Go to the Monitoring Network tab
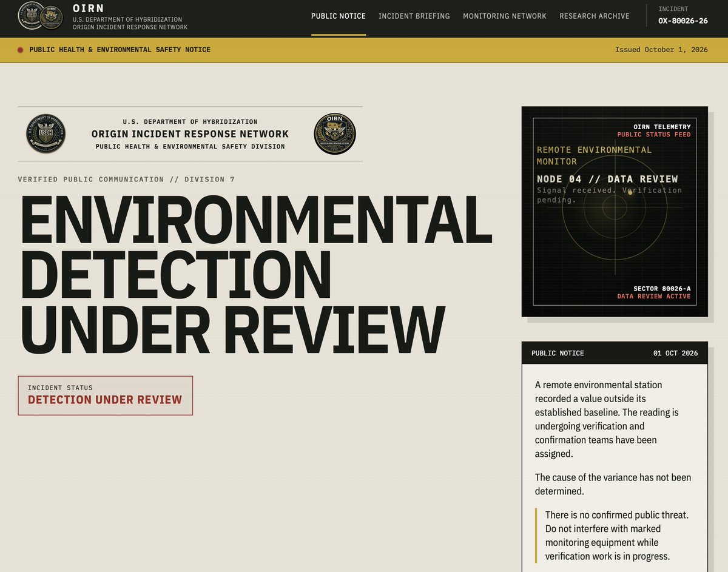The image size is (728, 572). [505, 16]
